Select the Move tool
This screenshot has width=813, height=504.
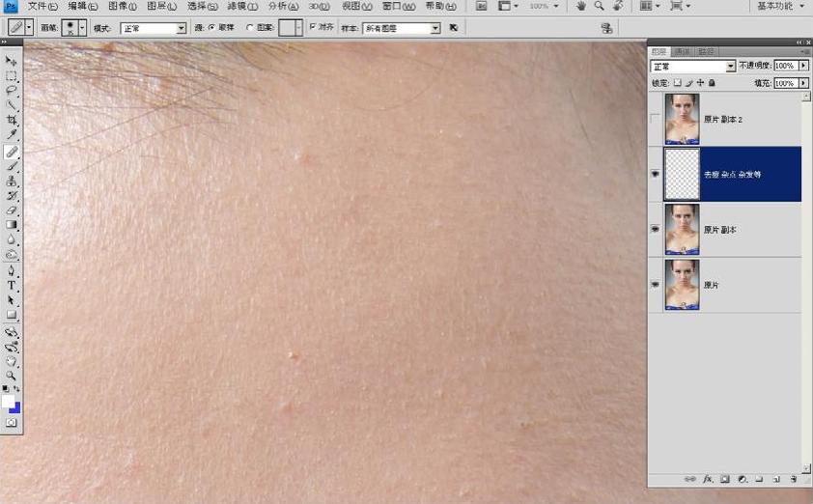[x=11, y=61]
